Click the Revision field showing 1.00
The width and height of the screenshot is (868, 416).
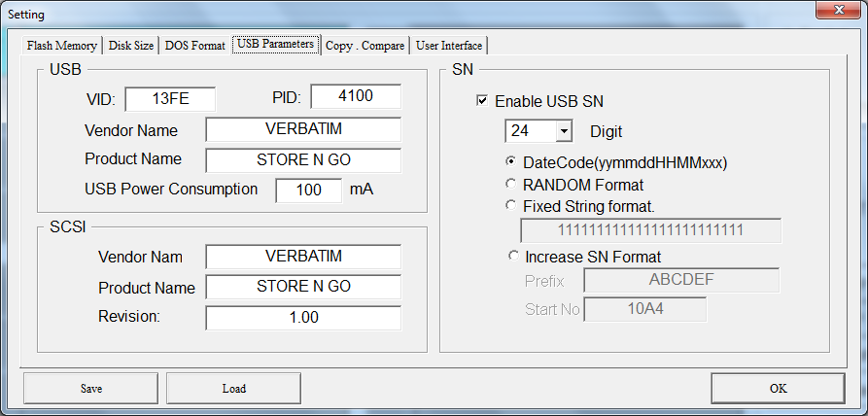click(x=303, y=318)
